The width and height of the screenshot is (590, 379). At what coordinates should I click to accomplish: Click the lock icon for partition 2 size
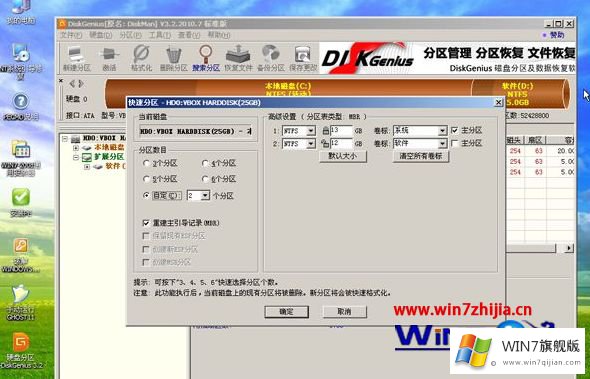(x=325, y=143)
